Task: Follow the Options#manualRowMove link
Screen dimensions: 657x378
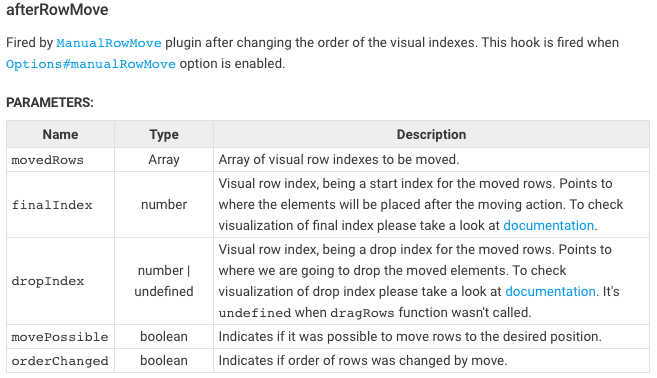Action: (91, 64)
